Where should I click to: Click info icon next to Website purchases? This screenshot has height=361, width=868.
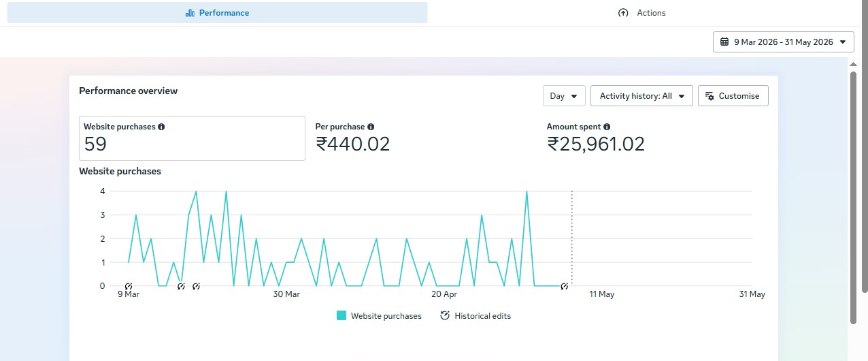tap(161, 127)
